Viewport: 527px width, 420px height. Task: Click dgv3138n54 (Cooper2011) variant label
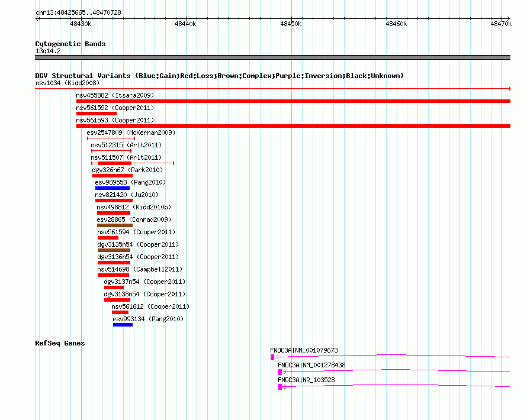(144, 294)
